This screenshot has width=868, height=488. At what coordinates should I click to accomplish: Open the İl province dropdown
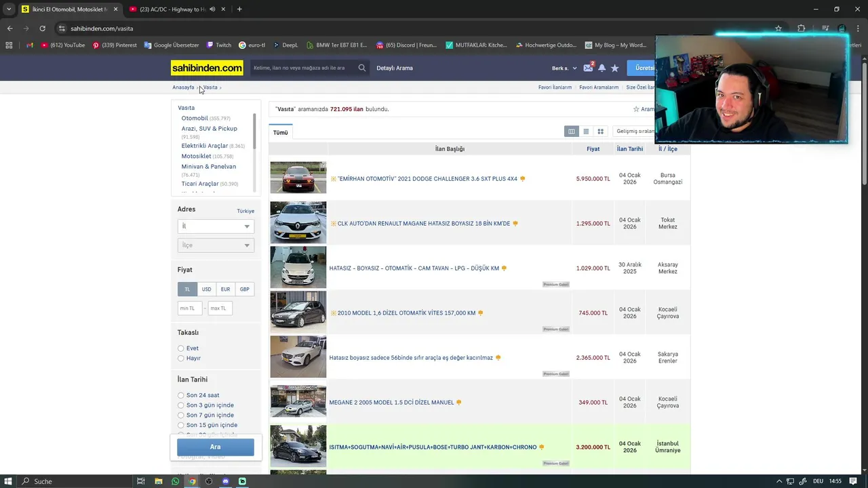pyautogui.click(x=216, y=226)
